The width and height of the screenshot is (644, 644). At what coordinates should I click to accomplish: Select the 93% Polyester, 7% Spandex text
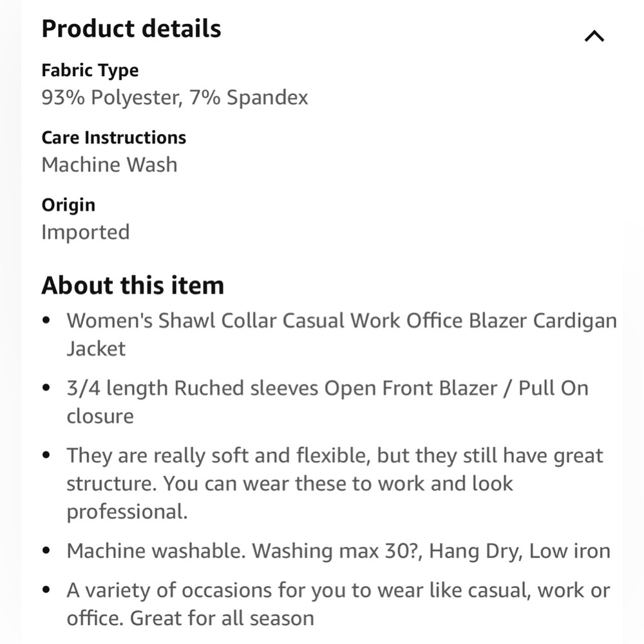coord(175,97)
